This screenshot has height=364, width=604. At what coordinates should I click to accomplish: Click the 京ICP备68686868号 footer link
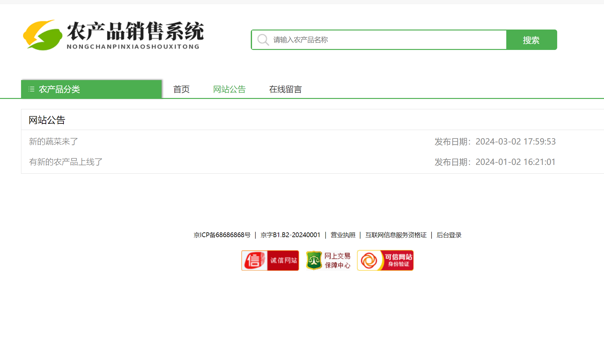222,235
